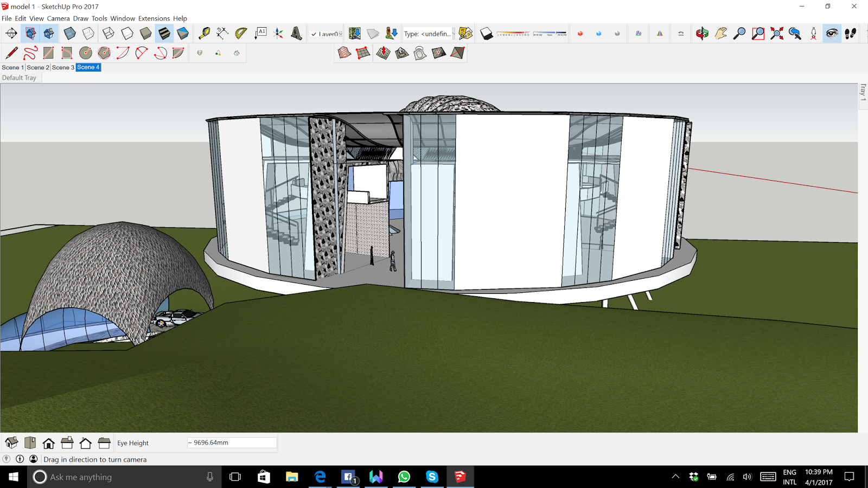The width and height of the screenshot is (868, 488).
Task: Click the Eye Height input field
Action: pos(232,442)
